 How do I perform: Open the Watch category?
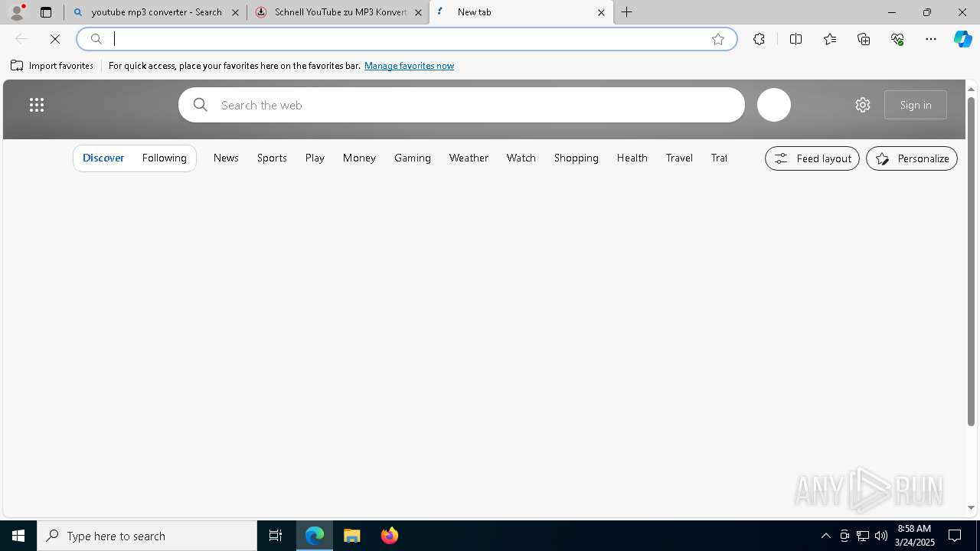(521, 158)
